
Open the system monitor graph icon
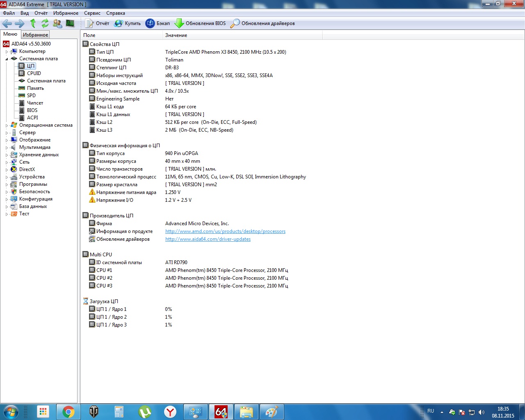pyautogui.click(x=70, y=23)
